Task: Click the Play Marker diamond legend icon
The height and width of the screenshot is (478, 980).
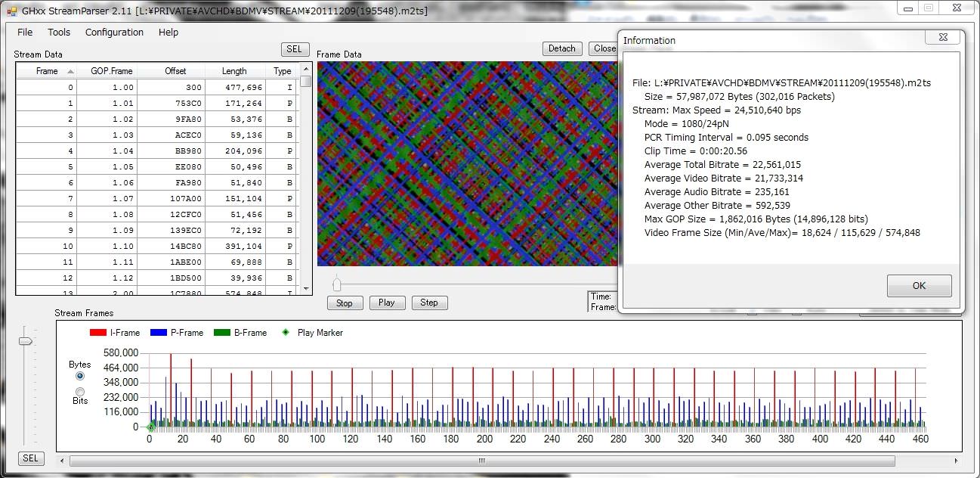Action: (285, 333)
